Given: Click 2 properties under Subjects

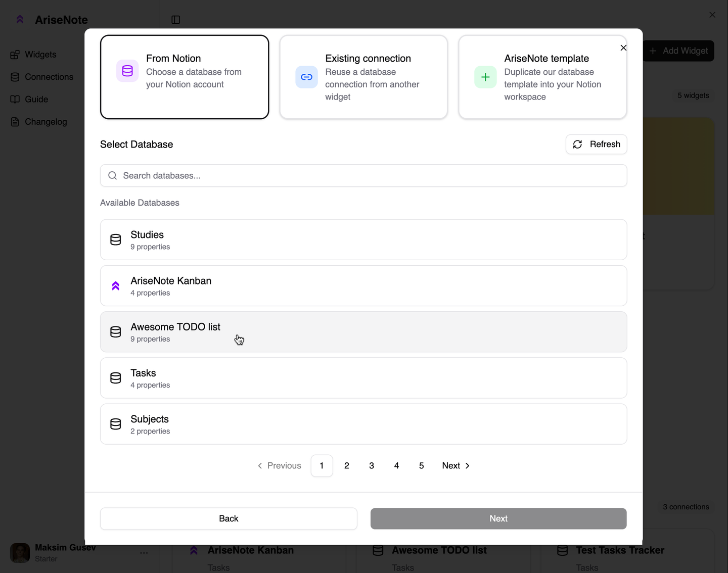Looking at the screenshot, I should click(x=150, y=432).
